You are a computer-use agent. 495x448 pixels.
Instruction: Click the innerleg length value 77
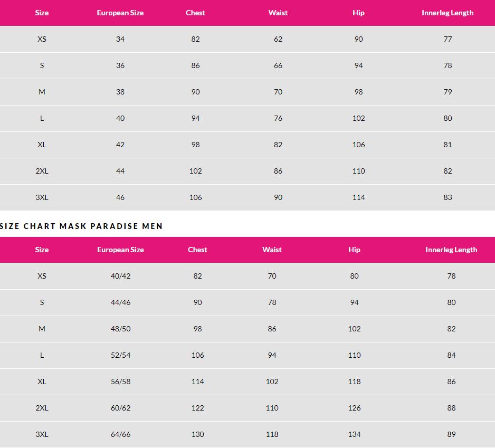pos(448,39)
